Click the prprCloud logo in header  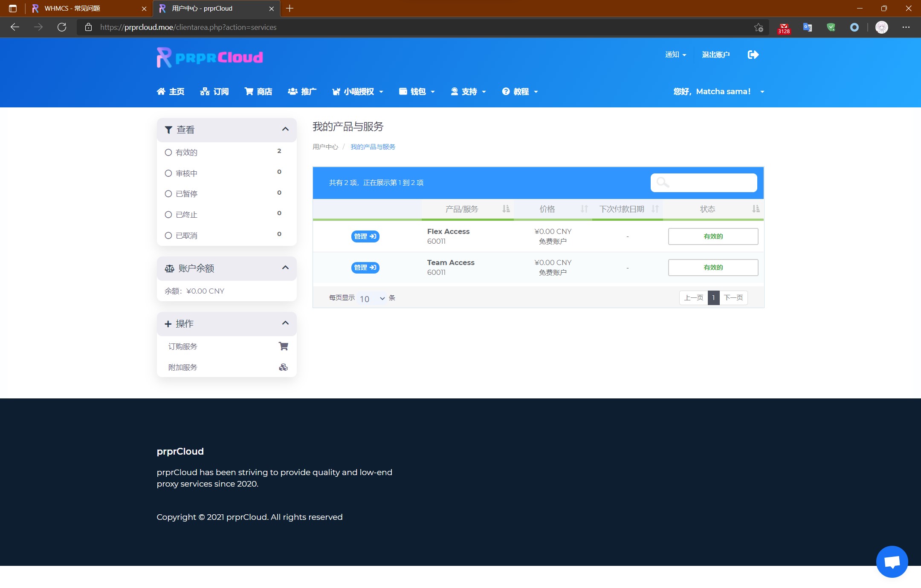(210, 58)
